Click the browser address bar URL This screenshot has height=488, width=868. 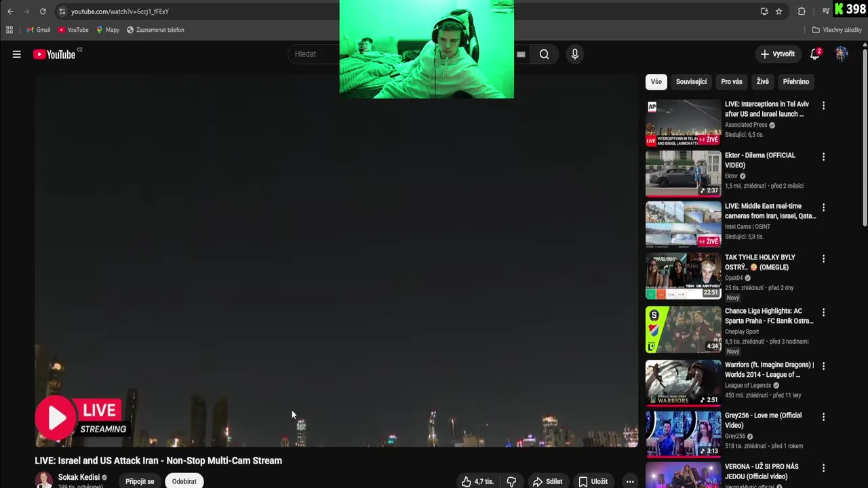(120, 12)
